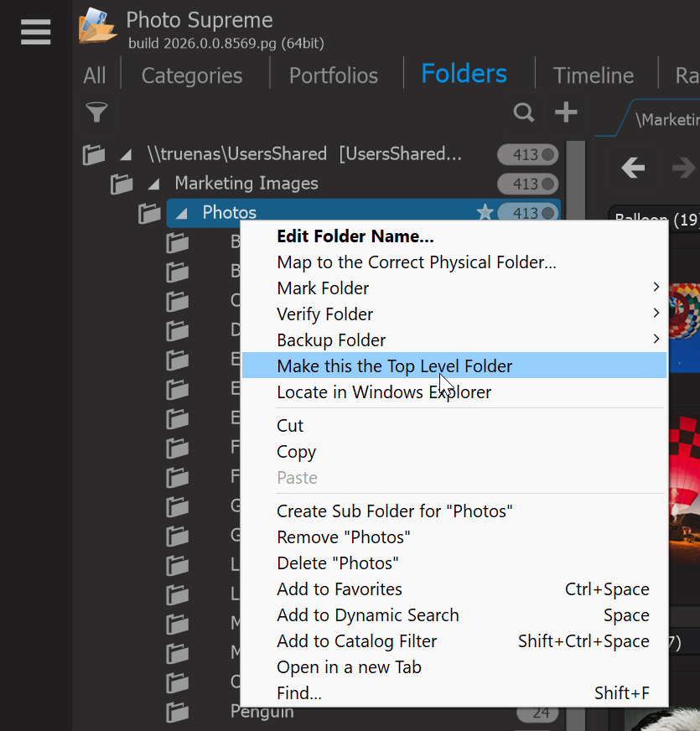The image size is (700, 731).
Task: Click folder icon beside Penguin
Action: pos(177,712)
